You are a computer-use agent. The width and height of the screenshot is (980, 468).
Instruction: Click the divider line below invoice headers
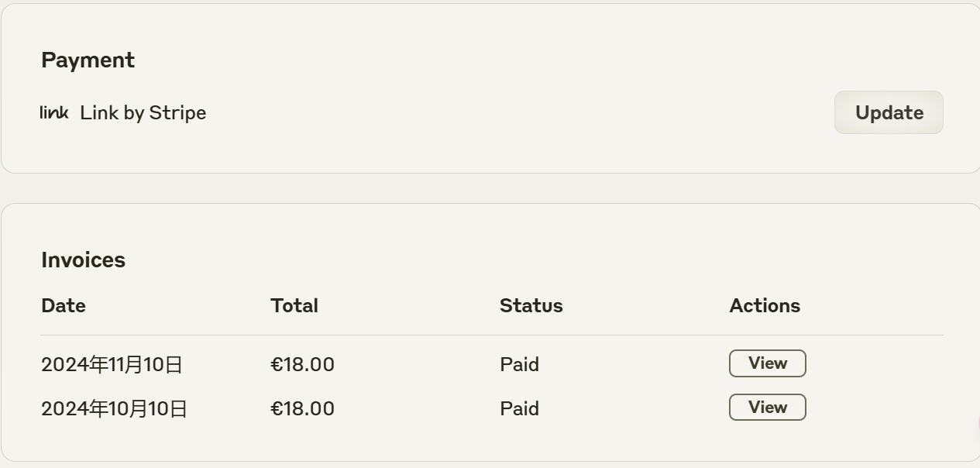tap(492, 335)
